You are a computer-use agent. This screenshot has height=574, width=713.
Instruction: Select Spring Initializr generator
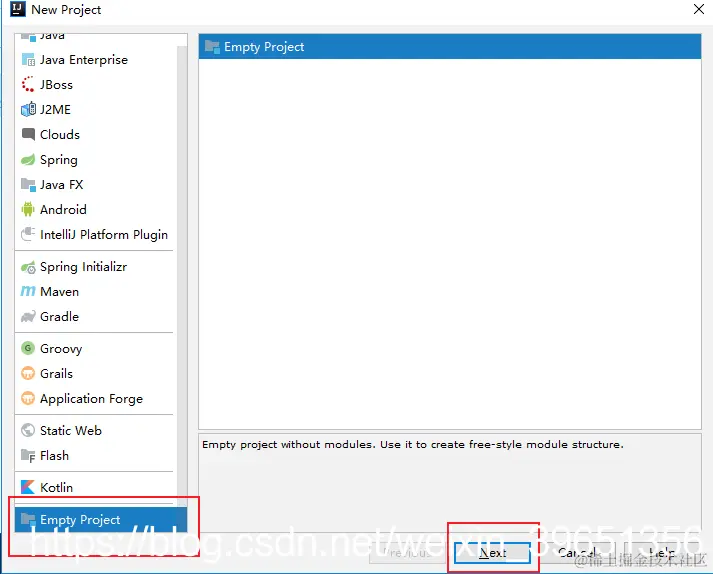[94, 267]
